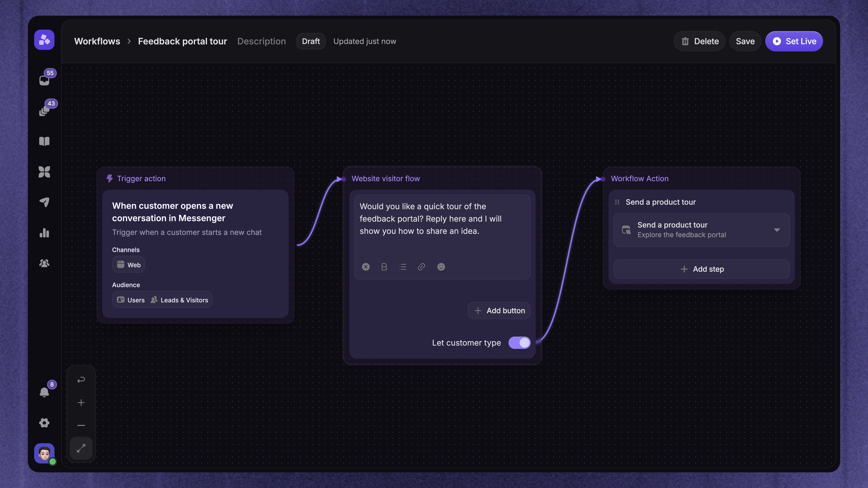Click the Add step button
The width and height of the screenshot is (868, 488).
click(x=702, y=269)
